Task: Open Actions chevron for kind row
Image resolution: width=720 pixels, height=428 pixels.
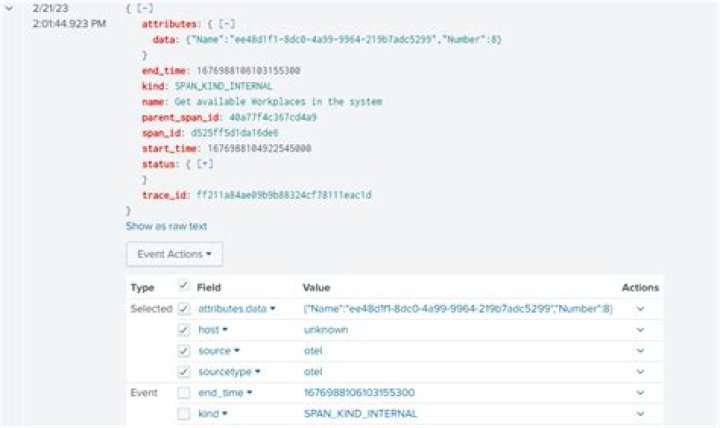Action: 640,414
